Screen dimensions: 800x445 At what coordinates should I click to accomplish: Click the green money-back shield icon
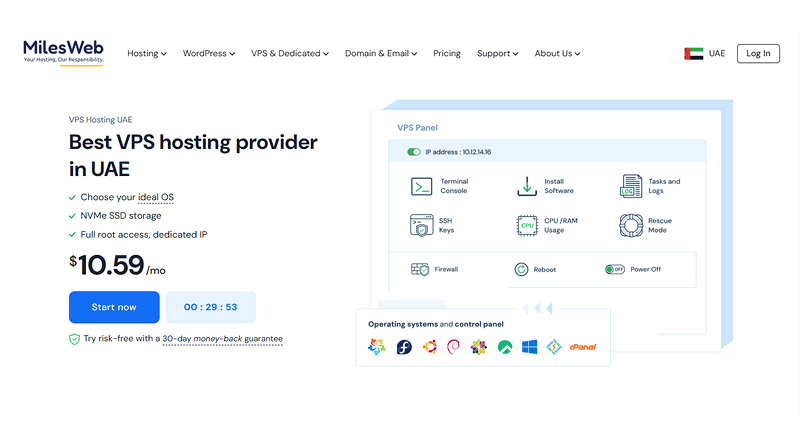[x=74, y=339]
